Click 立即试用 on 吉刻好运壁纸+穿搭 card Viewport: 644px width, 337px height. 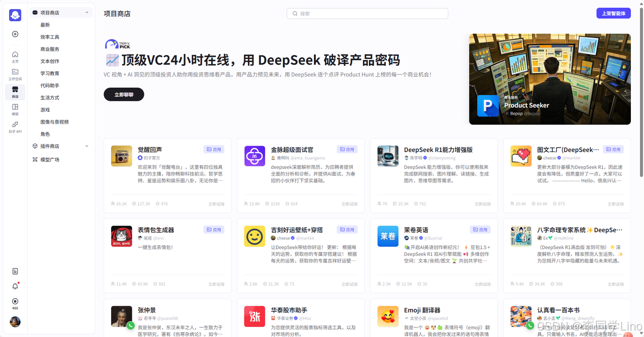pyautogui.click(x=349, y=284)
